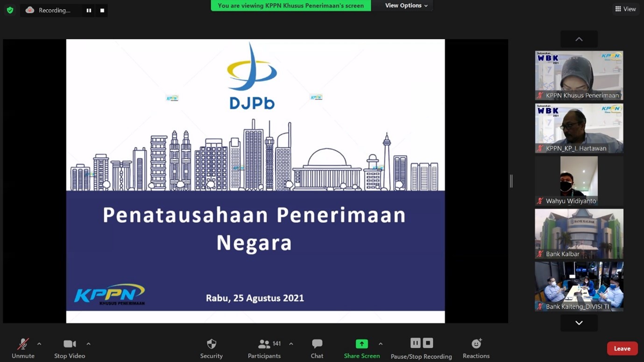Expand video options arrow beside Stop Video
Image resolution: width=644 pixels, height=362 pixels.
tap(88, 344)
